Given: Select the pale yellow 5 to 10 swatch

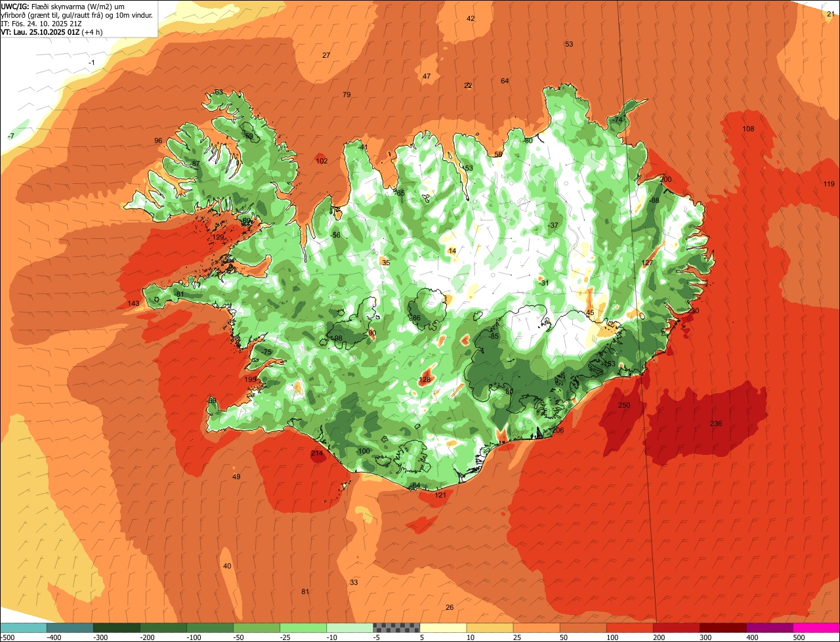Looking at the screenshot, I should pyautogui.click(x=443, y=628).
